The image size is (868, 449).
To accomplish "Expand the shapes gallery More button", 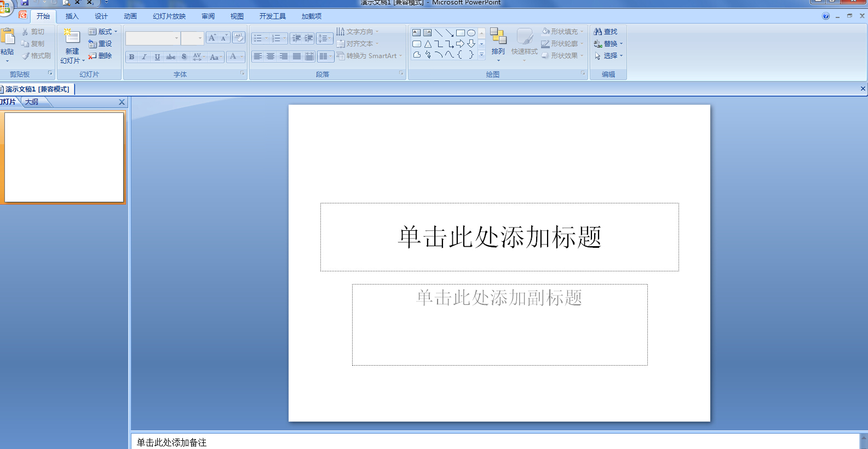I will coord(481,55).
